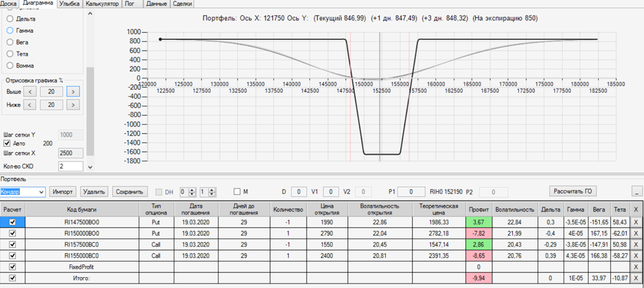Choose the Вомма radio button
Screen dimensions: 644x288
click(x=10, y=65)
